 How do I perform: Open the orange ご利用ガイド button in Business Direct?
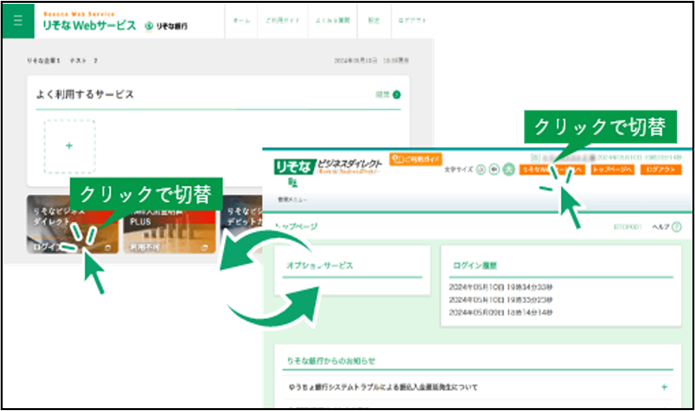coord(416,159)
